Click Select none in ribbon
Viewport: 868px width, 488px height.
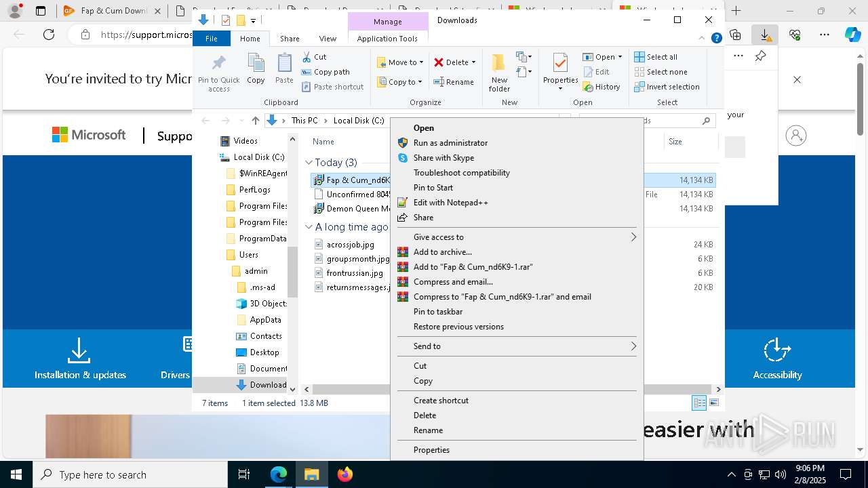(661, 72)
